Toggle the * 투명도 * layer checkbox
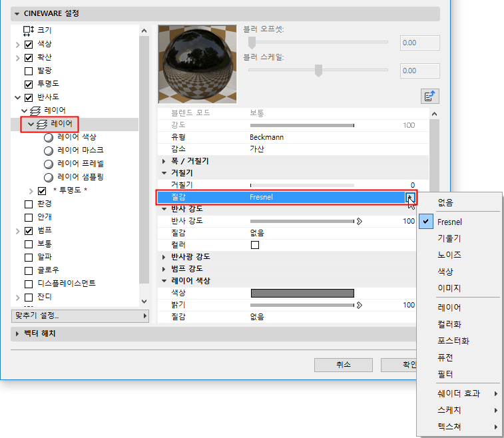Viewport: 504px width, 438px height. (x=42, y=191)
